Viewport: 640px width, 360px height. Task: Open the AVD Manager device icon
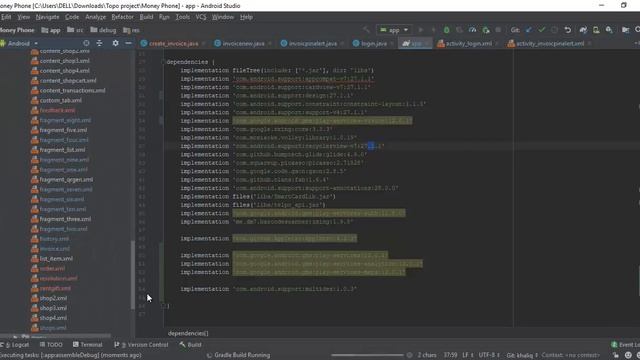tap(596, 30)
